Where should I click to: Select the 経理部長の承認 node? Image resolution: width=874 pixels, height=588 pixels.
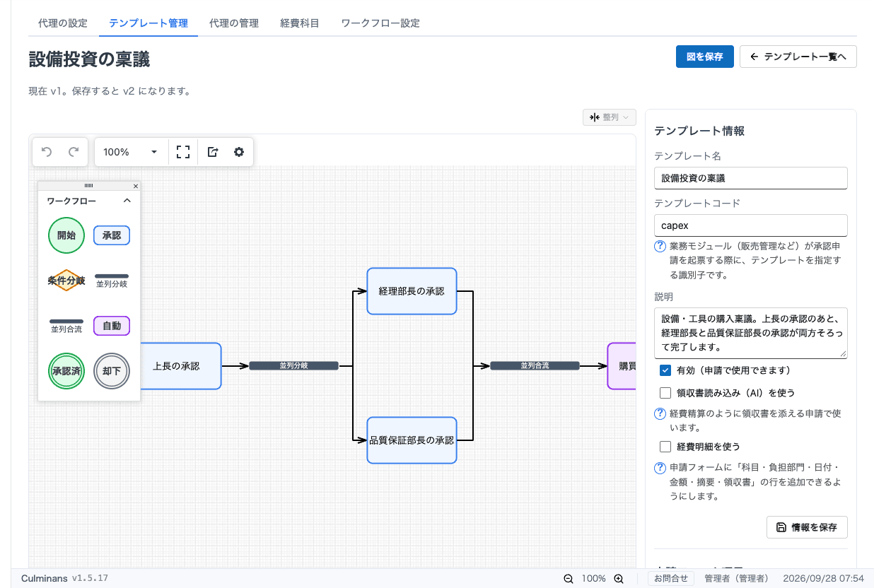[x=412, y=291]
